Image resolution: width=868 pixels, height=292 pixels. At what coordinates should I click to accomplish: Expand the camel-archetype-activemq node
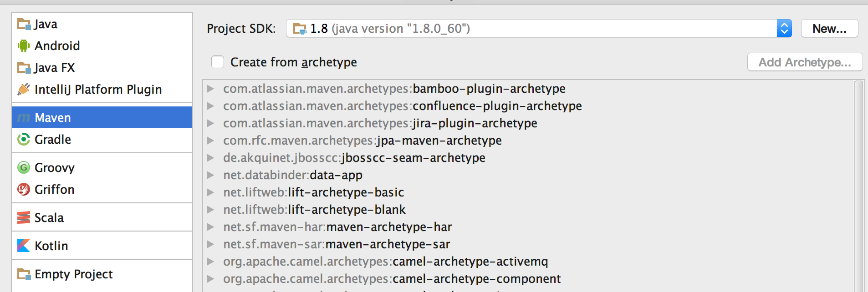[x=210, y=262]
